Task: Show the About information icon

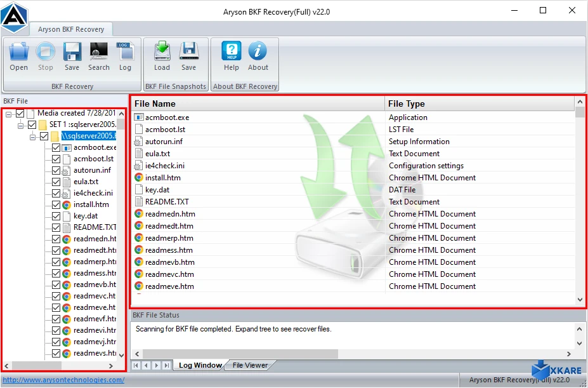Action: coord(258,57)
